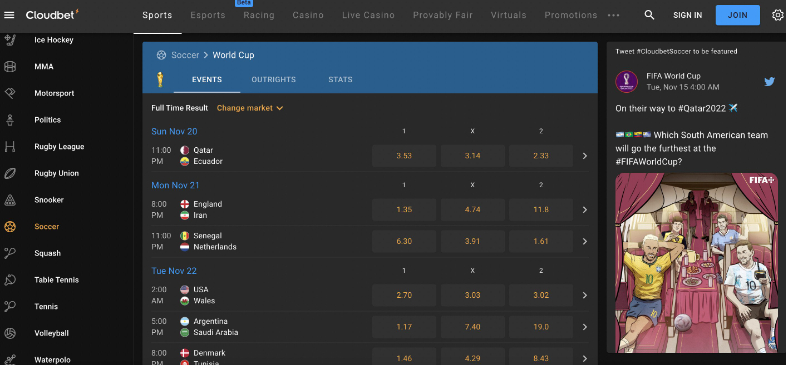Select the Rugby League sidebar icon

(x=10, y=146)
